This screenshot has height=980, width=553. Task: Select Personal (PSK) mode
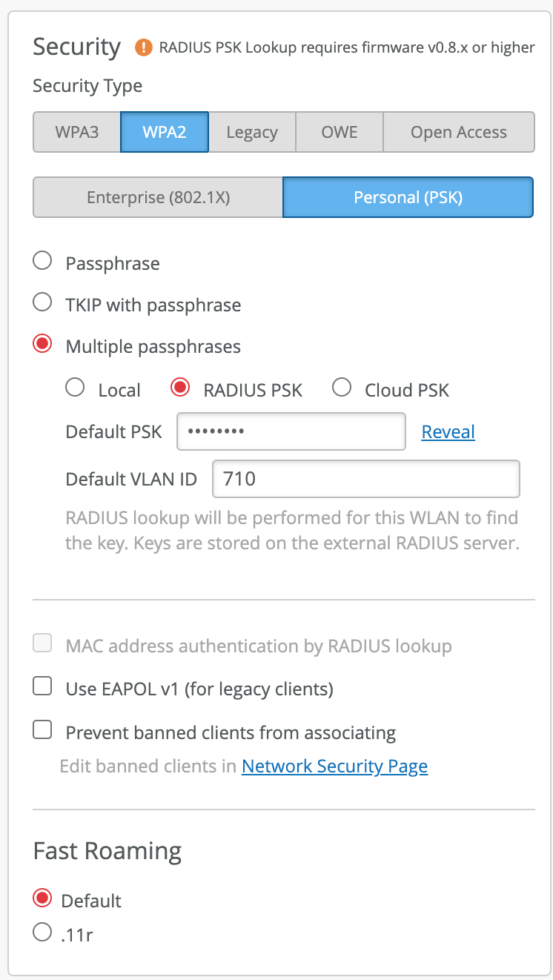(x=408, y=197)
